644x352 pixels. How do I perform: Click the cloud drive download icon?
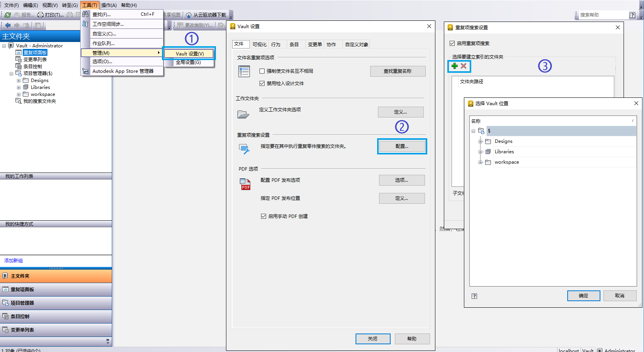pyautogui.click(x=189, y=15)
